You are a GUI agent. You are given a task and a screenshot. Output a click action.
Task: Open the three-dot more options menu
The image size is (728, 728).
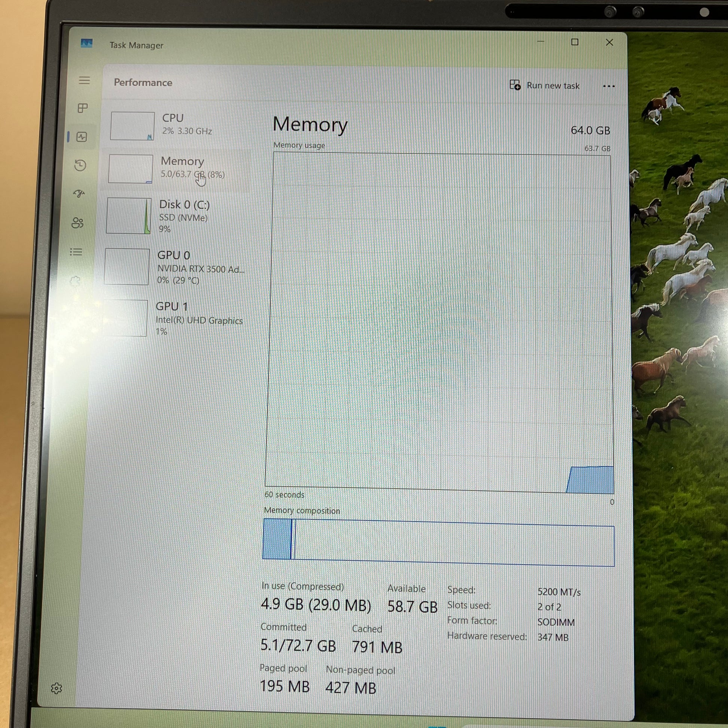pyautogui.click(x=609, y=86)
